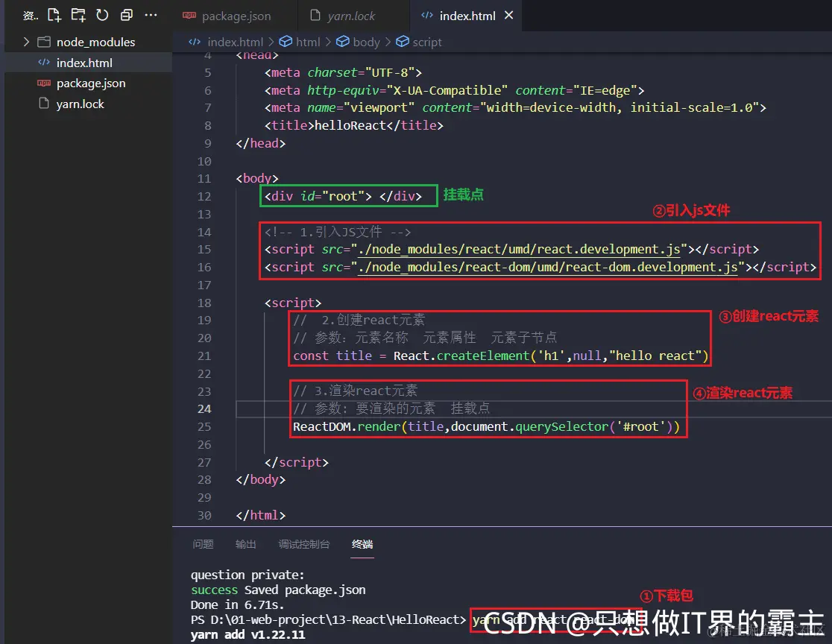Click the title helloReact line
The image size is (832, 644).
tap(354, 126)
